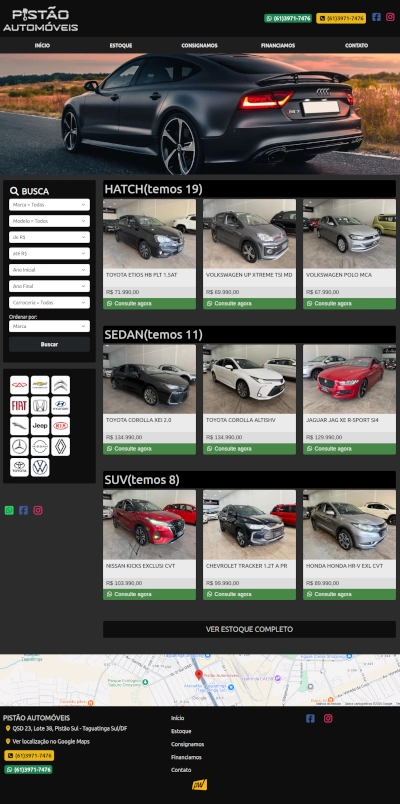Viewport: 400px width, 804px height.
Task: Expand the Modelo - Todos dropdown
Action: (49, 221)
